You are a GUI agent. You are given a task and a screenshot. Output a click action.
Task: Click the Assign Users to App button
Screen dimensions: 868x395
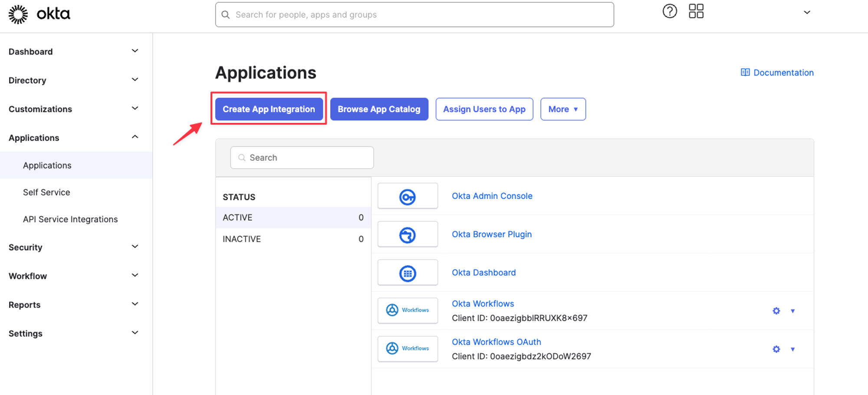(484, 109)
